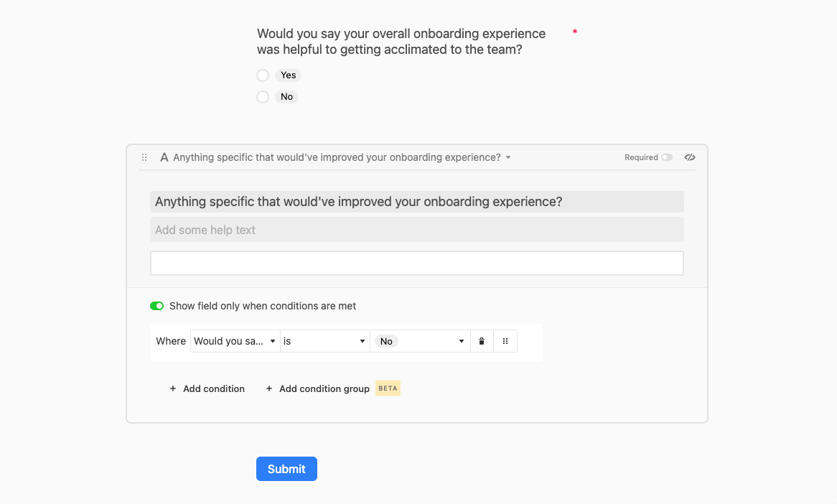Click the plus icon for Add condition group
Image resolution: width=837 pixels, height=504 pixels.
[269, 389]
